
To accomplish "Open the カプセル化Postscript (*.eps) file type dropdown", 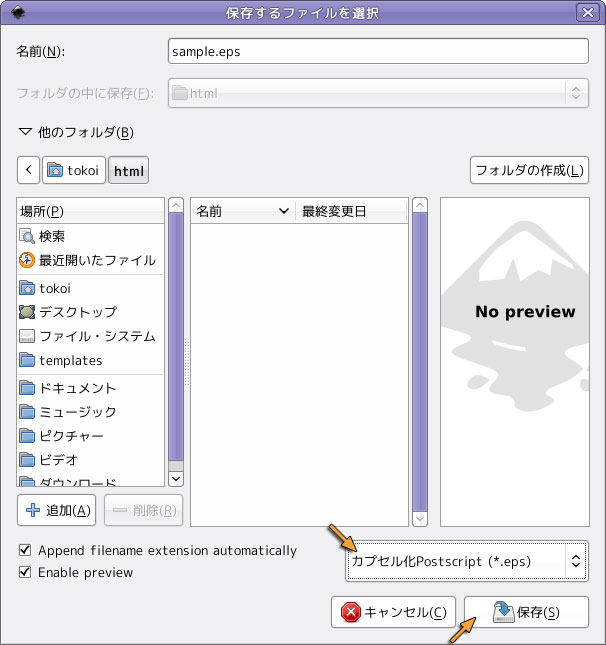I will point(465,561).
